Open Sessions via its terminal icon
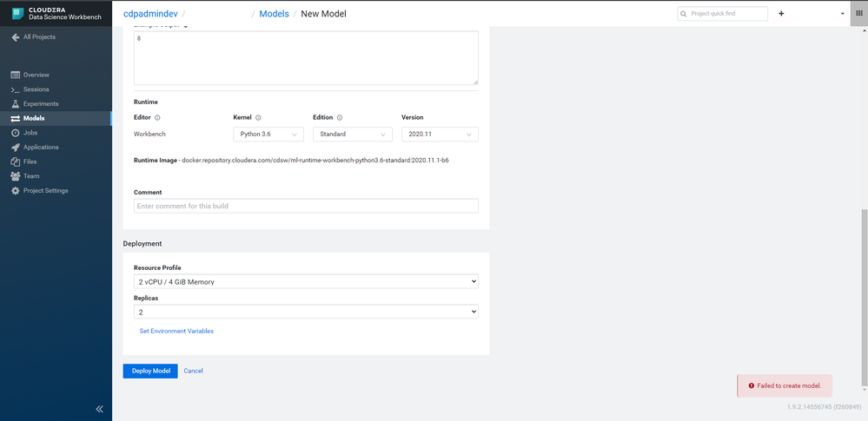 point(16,89)
